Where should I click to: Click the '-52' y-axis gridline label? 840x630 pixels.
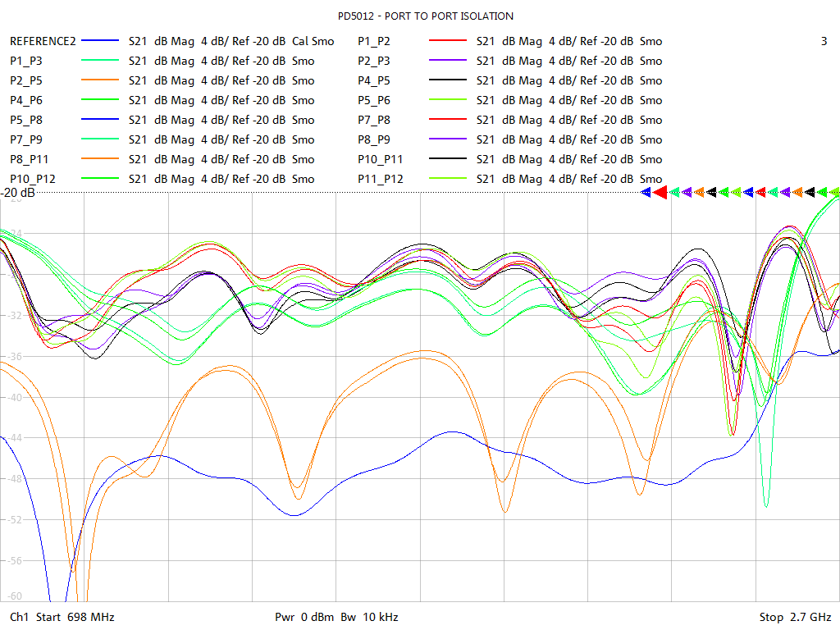coord(14,519)
